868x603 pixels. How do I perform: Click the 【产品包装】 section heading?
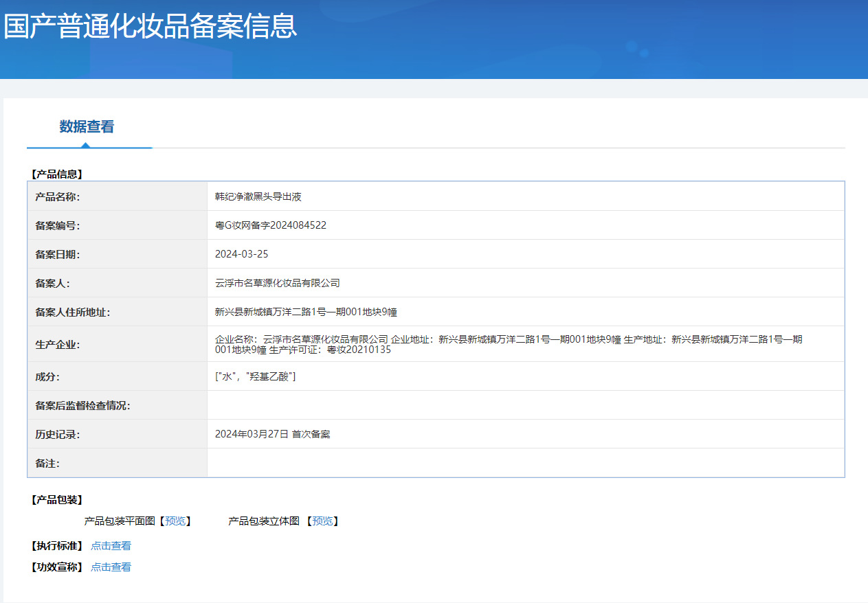coord(56,500)
